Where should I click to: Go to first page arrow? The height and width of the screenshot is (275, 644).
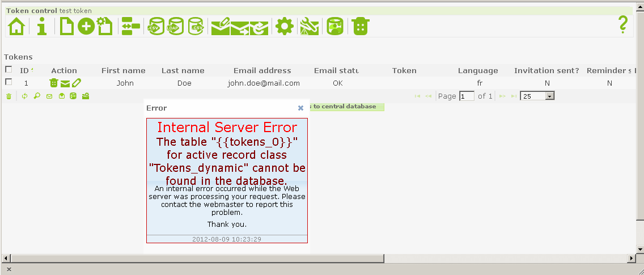tap(417, 96)
